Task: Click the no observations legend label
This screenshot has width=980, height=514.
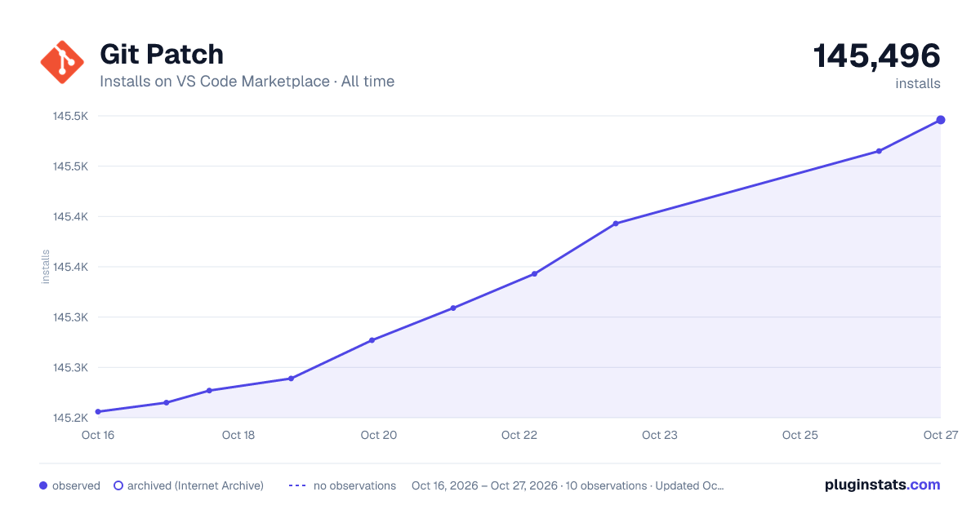Action: [354, 485]
